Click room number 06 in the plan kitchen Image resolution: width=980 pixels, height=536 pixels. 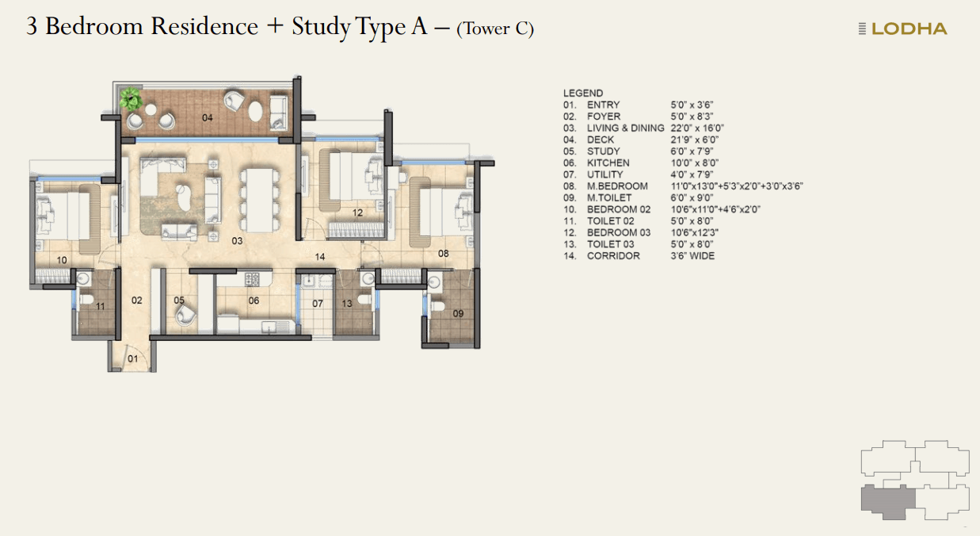click(x=254, y=301)
